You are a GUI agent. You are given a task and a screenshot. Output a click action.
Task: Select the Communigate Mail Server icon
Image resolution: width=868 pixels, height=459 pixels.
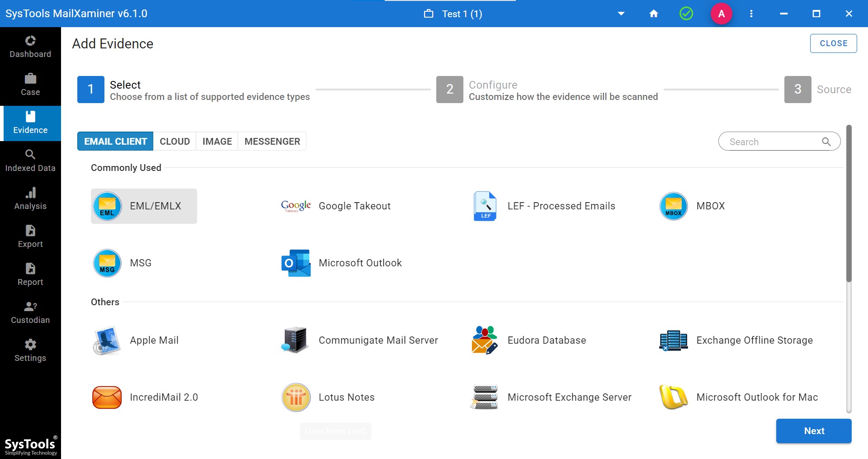pyautogui.click(x=296, y=341)
